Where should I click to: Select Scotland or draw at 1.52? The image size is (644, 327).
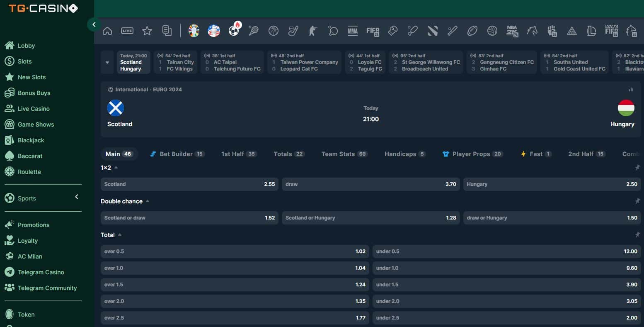(x=189, y=218)
